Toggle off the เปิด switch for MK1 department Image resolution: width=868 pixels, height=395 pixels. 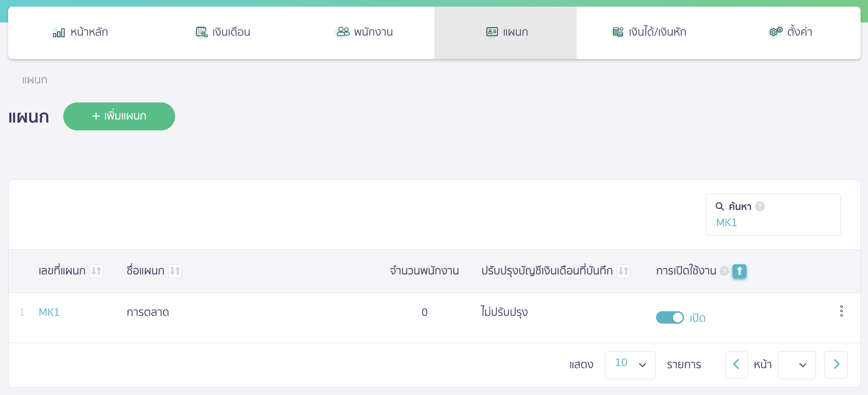coord(670,317)
